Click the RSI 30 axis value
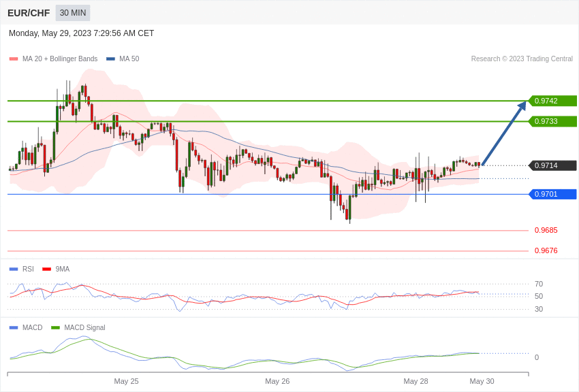 539,309
